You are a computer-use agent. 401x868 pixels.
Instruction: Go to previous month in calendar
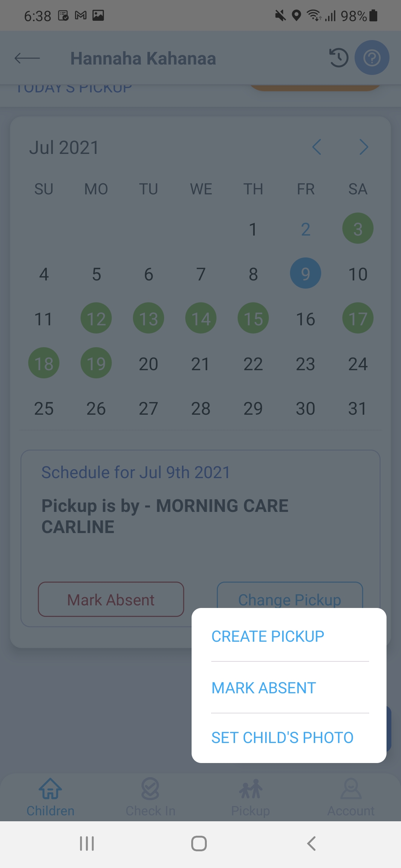[x=317, y=147]
